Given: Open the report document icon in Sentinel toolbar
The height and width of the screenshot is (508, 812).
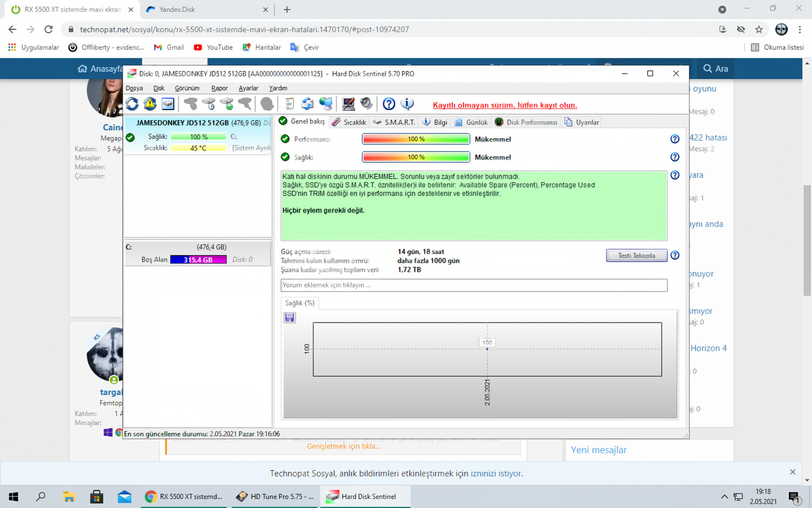Looking at the screenshot, I should tap(289, 104).
